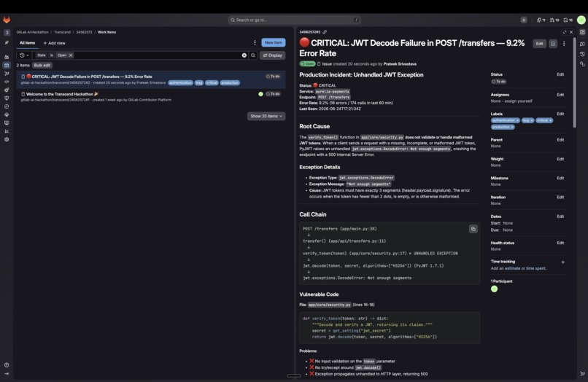Open the Help question mark icon
Image resolution: width=588 pixels, height=382 pixels.
pos(7,365)
